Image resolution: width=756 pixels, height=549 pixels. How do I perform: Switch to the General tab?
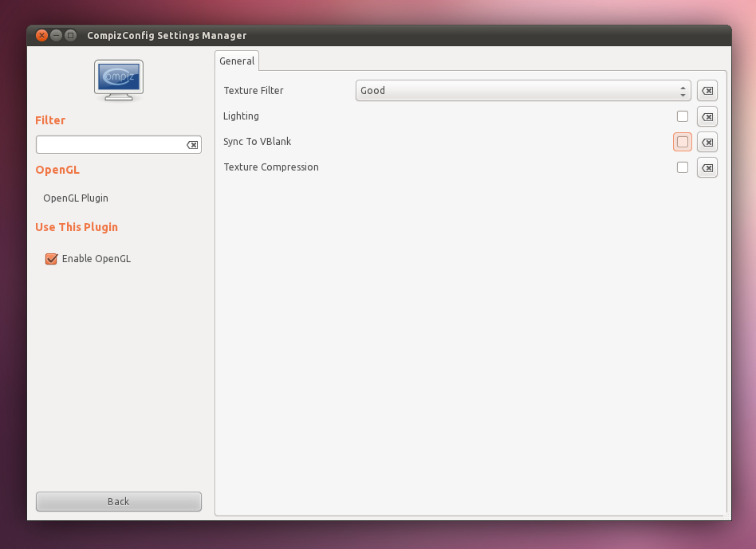coord(237,61)
